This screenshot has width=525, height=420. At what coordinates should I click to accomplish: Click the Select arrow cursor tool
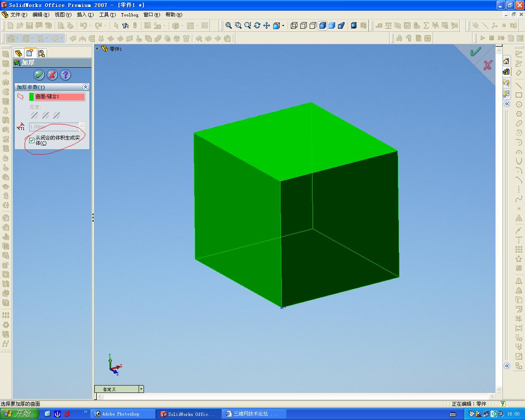pyautogui.click(x=116, y=25)
